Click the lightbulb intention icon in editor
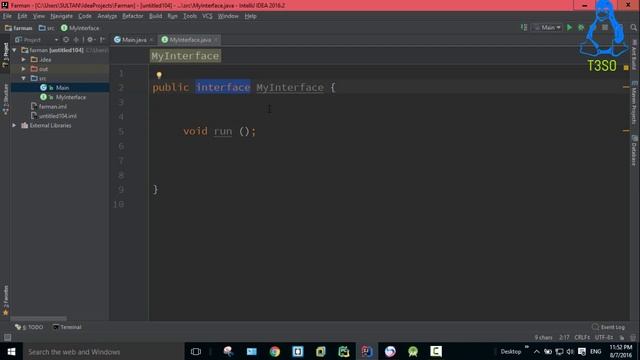Viewport: 640px width, 360px height. point(159,75)
